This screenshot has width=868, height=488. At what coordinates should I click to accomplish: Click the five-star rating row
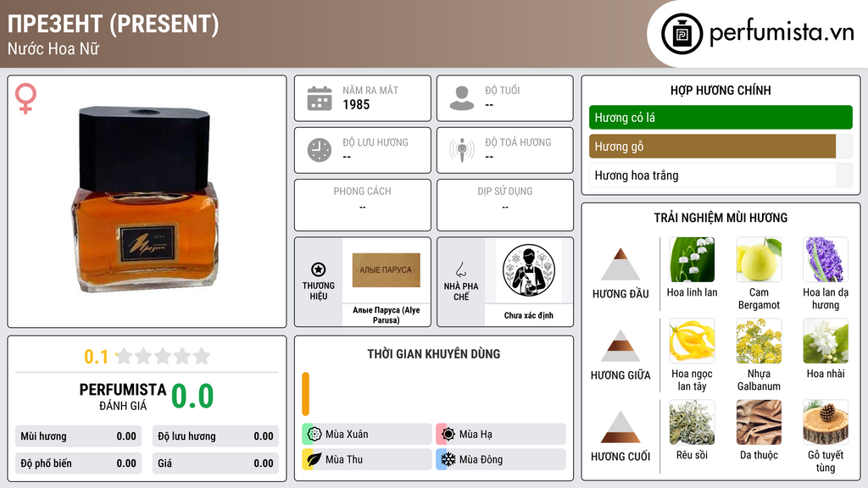click(163, 356)
